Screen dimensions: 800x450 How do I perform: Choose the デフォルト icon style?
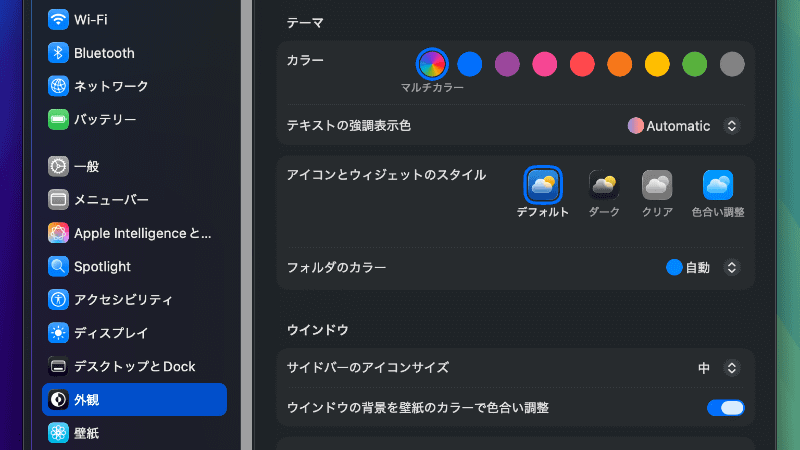(542, 185)
